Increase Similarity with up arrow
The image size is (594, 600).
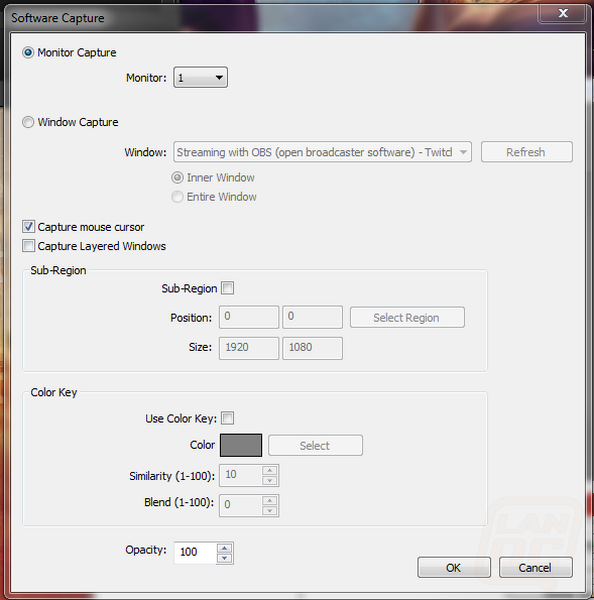pos(270,470)
